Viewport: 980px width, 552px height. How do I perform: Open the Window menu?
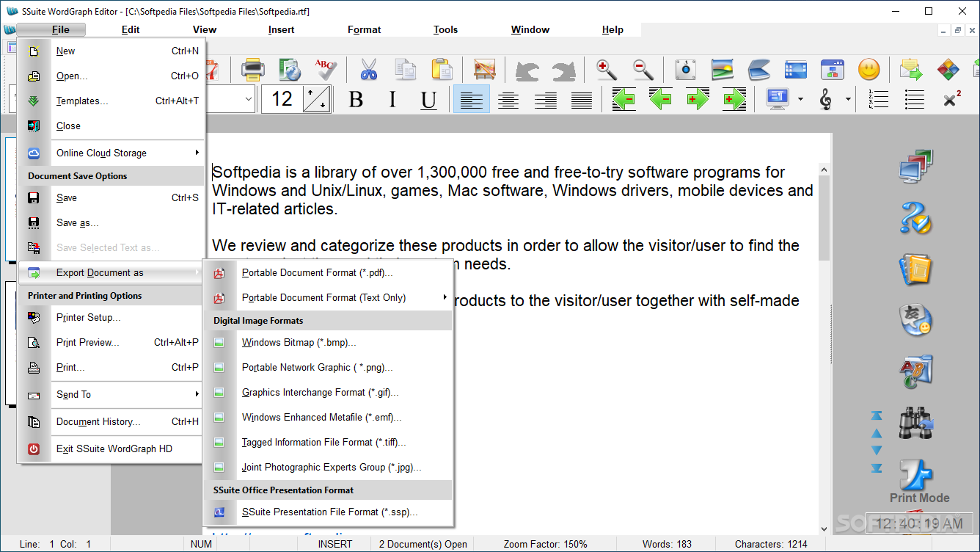pyautogui.click(x=530, y=29)
